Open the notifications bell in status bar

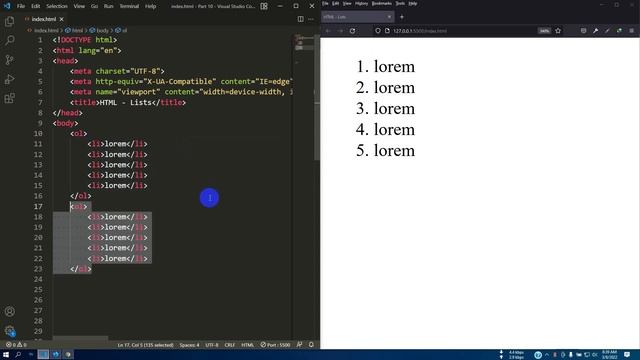click(x=311, y=345)
